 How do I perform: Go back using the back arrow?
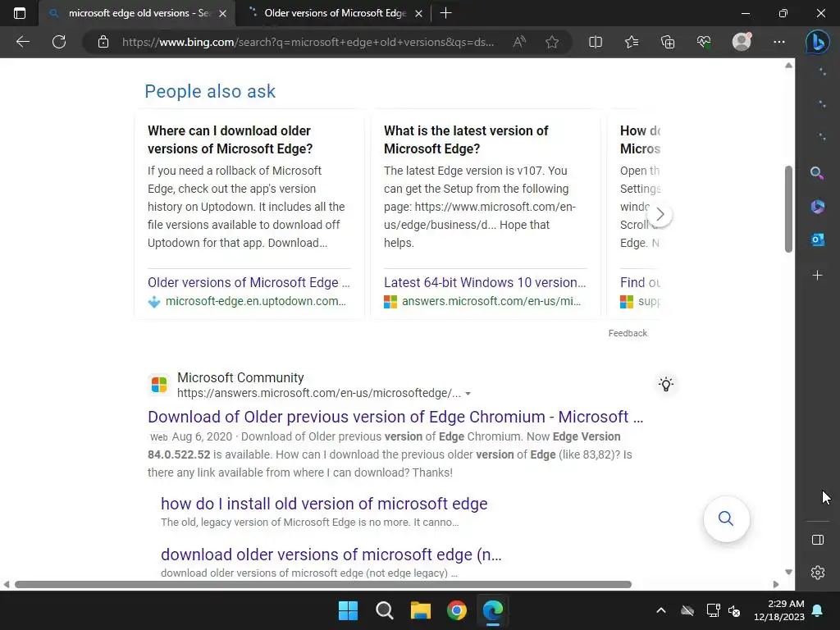pyautogui.click(x=22, y=42)
